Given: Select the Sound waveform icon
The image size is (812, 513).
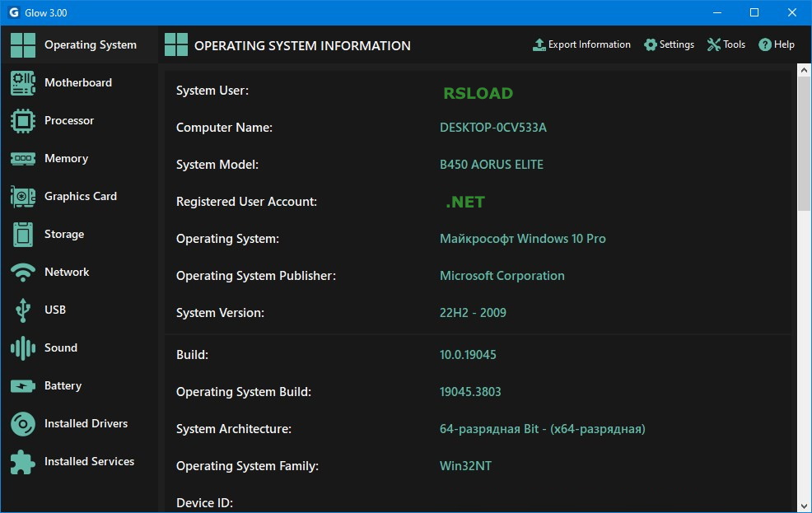Looking at the screenshot, I should pos(23,348).
